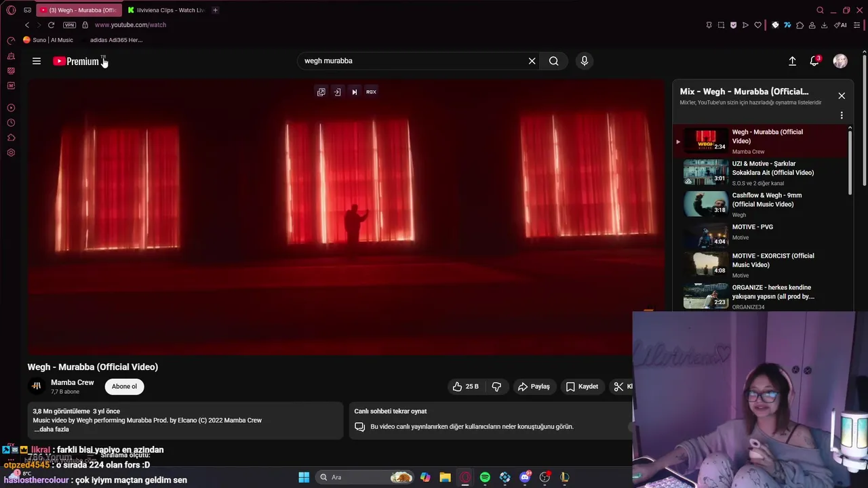
Task: Run search with magnifier button
Action: [554, 61]
